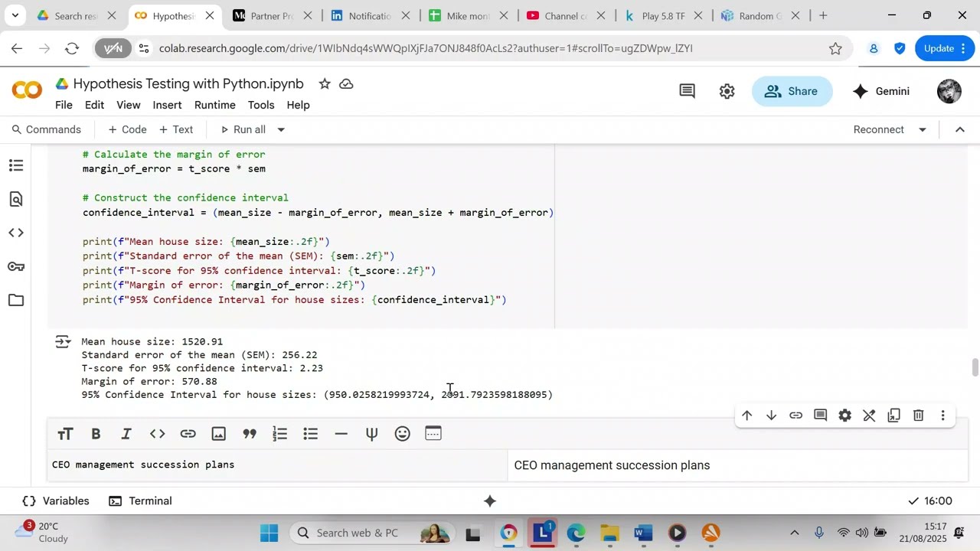
Task: Add a new Text cell
Action: 175,129
